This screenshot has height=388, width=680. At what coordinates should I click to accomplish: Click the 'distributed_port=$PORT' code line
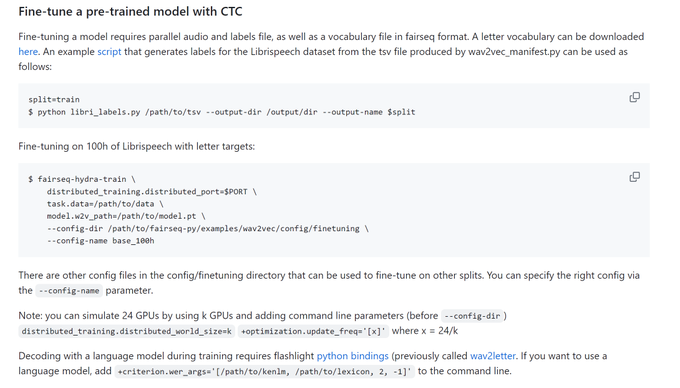(x=152, y=192)
